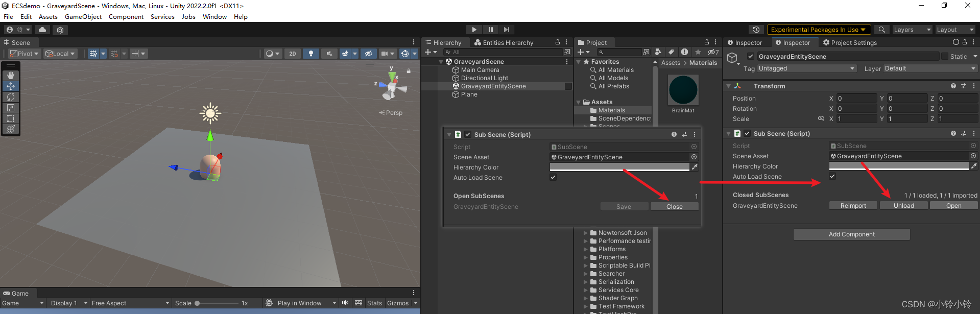Open the Window menu
Screen dimensions: 980x314
click(214, 17)
